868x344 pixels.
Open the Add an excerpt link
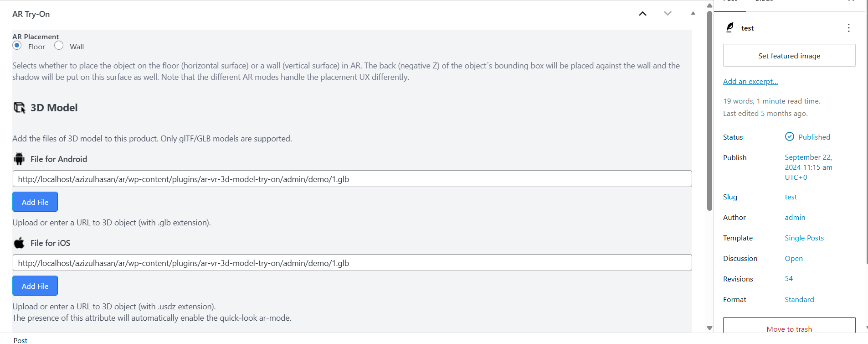(x=750, y=82)
